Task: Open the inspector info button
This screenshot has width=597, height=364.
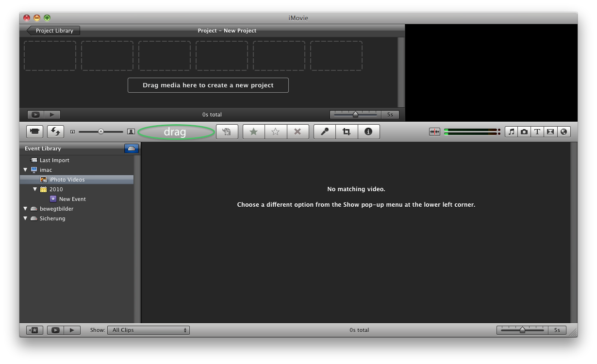Action: (x=368, y=132)
